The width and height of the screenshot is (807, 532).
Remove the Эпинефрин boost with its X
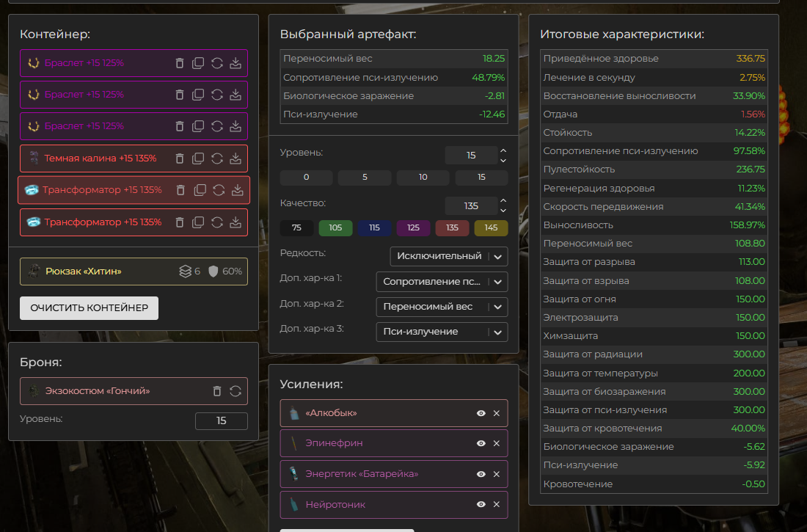click(x=497, y=443)
